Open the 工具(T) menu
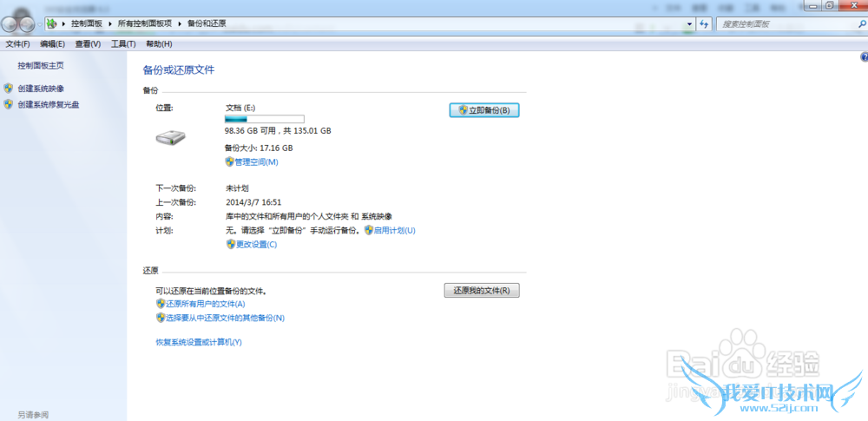Viewport: 868px width, 421px height. click(123, 43)
